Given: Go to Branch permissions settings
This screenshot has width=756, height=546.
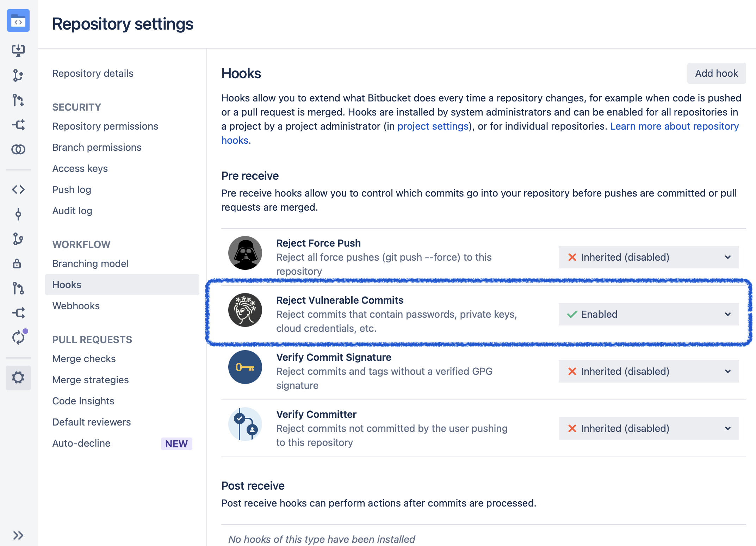Looking at the screenshot, I should [97, 147].
